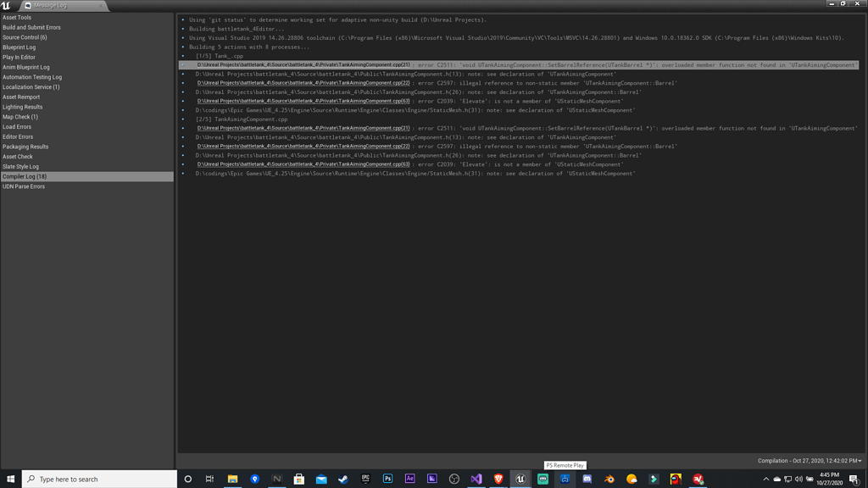Select the Load Errors category

pyautogui.click(x=87, y=127)
